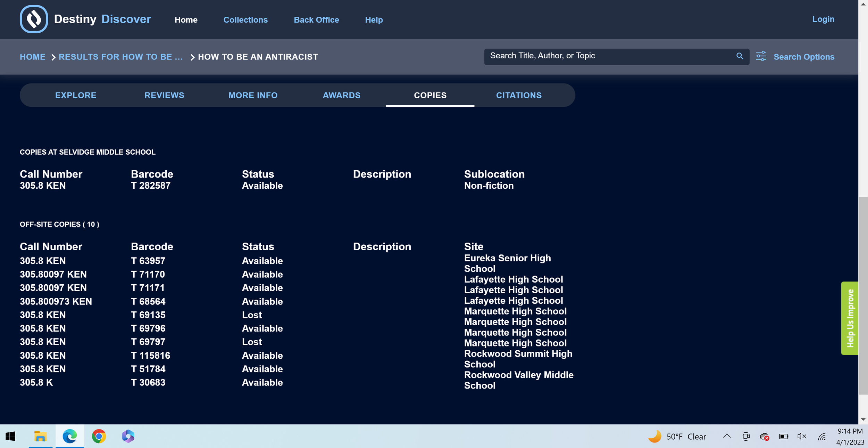Switch to Microsoft Edge in taskbar
This screenshot has width=868, height=448.
[x=70, y=436]
